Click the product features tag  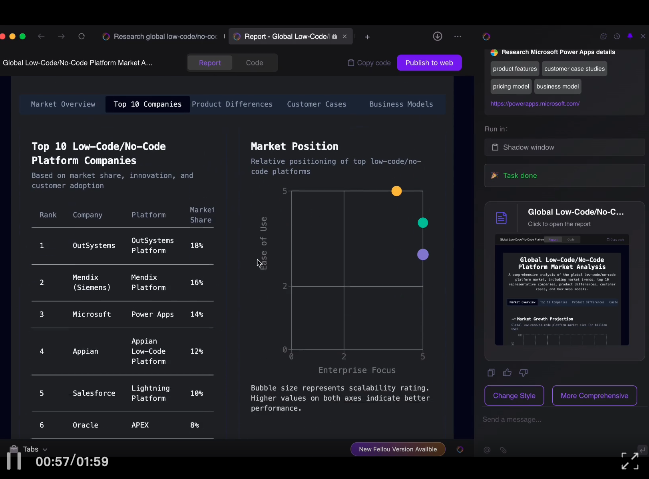pos(515,69)
